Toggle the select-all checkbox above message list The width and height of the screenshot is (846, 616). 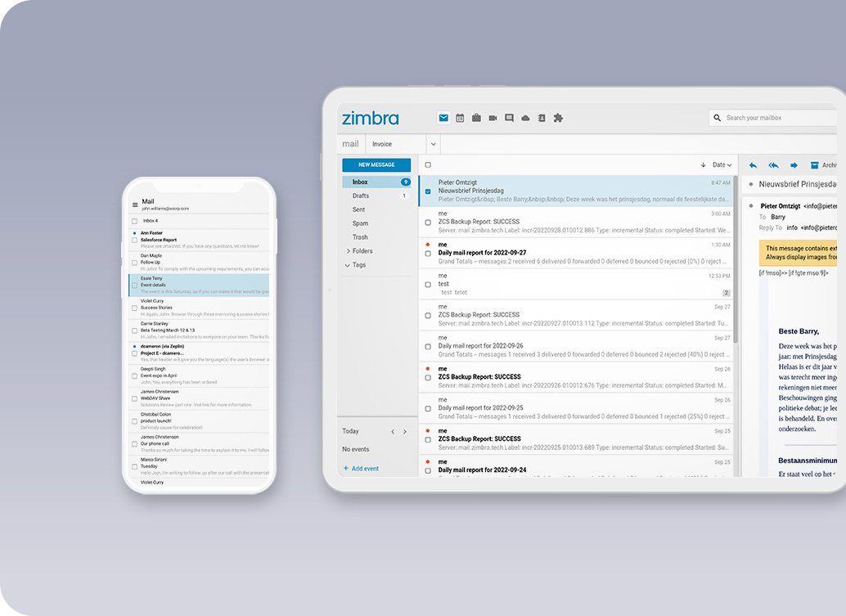[x=428, y=165]
